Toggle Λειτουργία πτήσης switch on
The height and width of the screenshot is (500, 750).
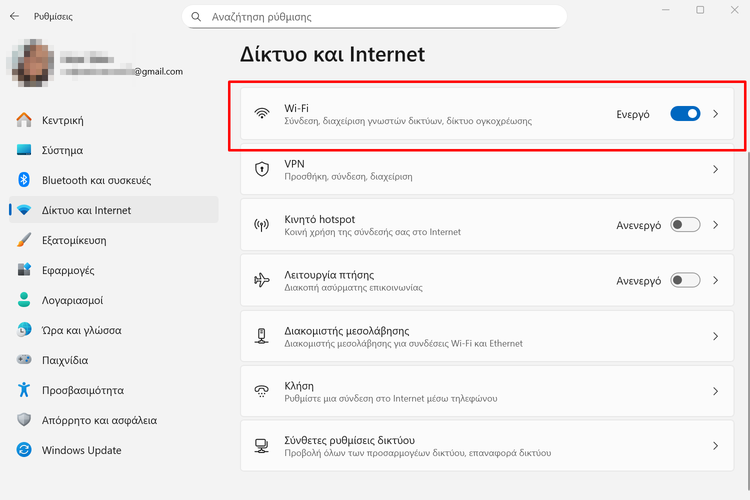685,280
